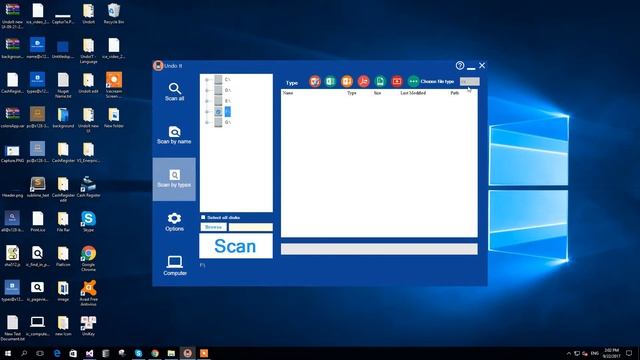Check the D:\ drive checkbox
This screenshot has height=360, width=640.
pos(218,90)
